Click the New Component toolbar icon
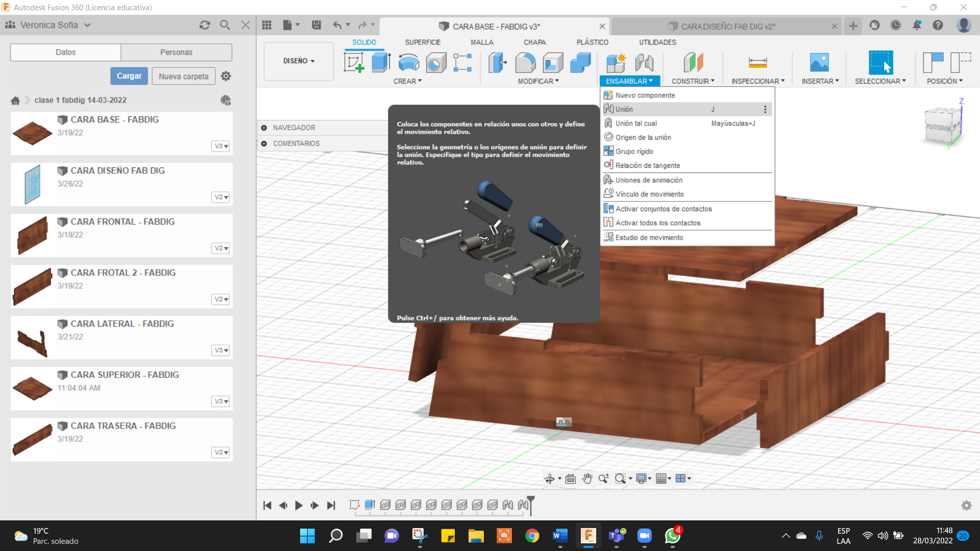 coord(616,63)
